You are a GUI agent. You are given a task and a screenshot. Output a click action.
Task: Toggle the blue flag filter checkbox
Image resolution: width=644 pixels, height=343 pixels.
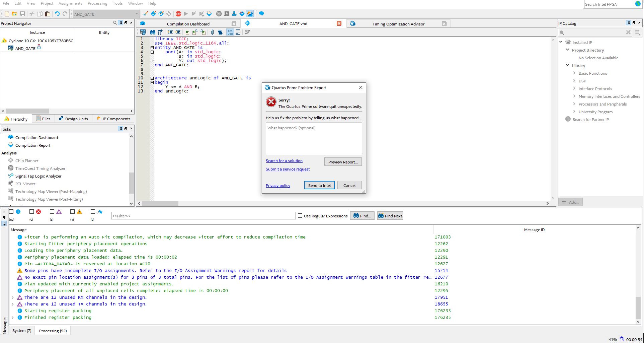(x=93, y=212)
